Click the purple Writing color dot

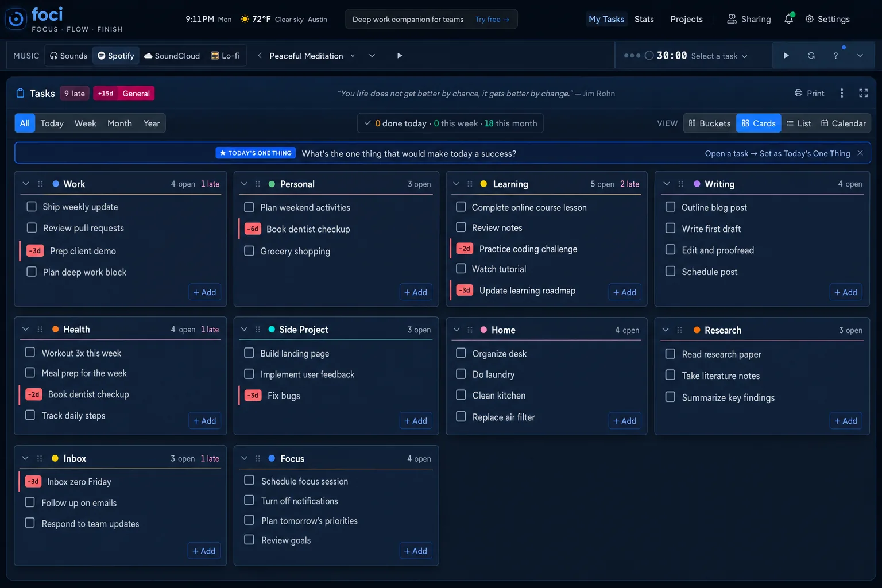tap(697, 184)
